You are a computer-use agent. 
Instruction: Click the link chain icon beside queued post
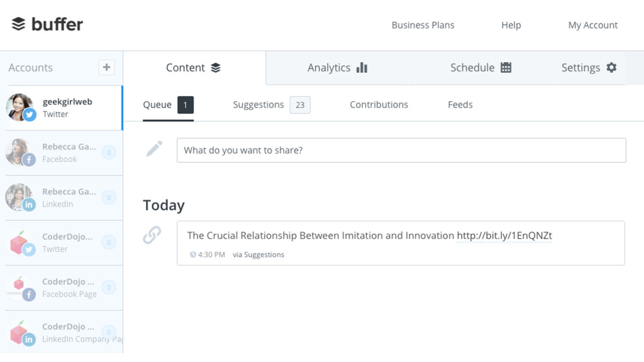tap(152, 235)
